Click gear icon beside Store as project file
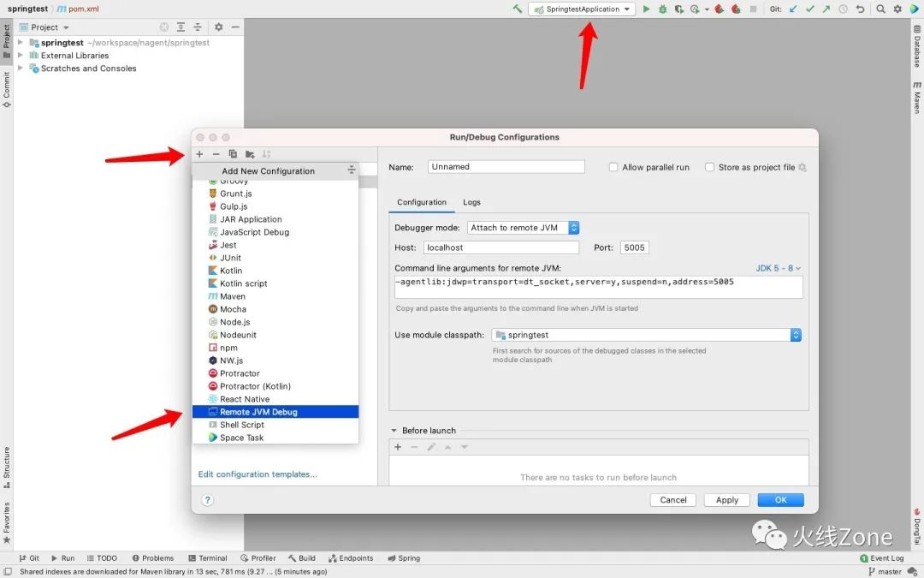This screenshot has height=578, width=924. [x=802, y=168]
